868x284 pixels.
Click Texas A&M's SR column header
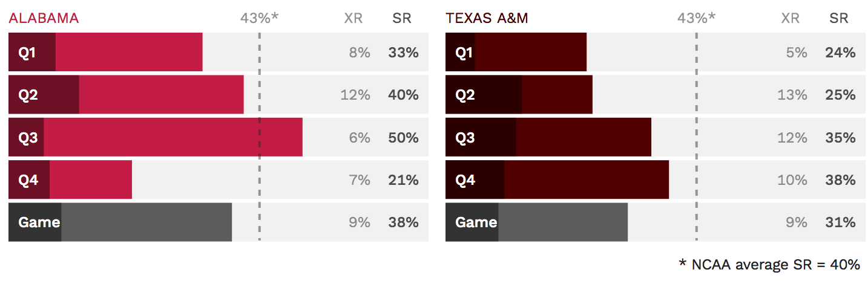click(x=839, y=18)
